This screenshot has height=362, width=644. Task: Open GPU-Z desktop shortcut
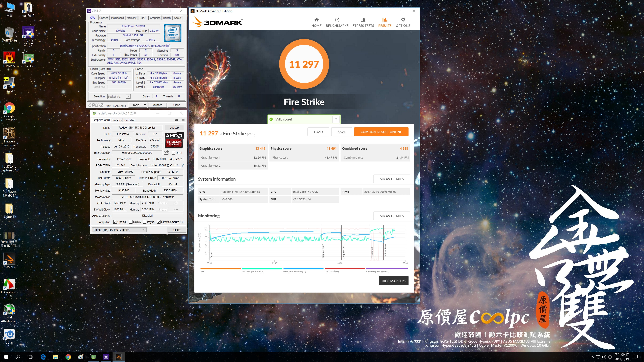point(28,60)
